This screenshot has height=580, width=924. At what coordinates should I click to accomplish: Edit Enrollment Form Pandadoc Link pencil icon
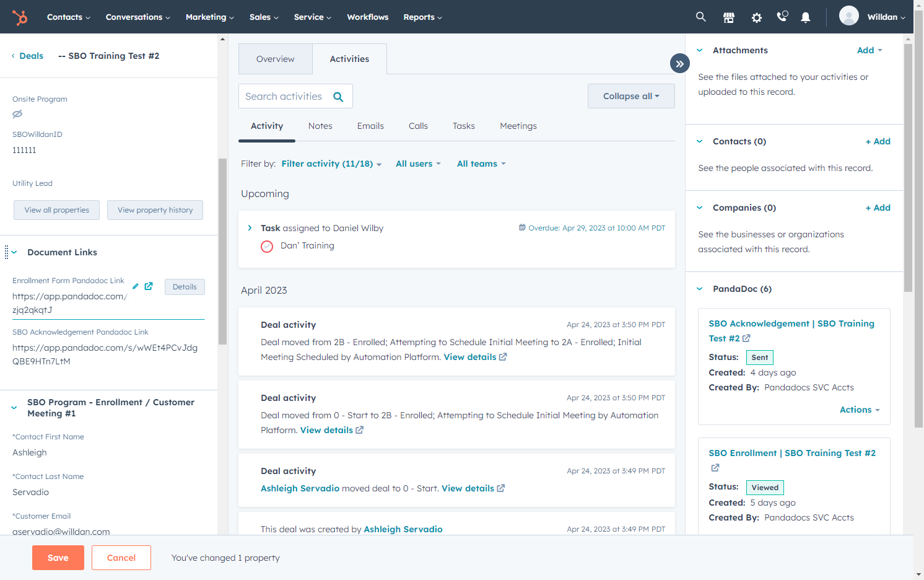pyautogui.click(x=136, y=286)
